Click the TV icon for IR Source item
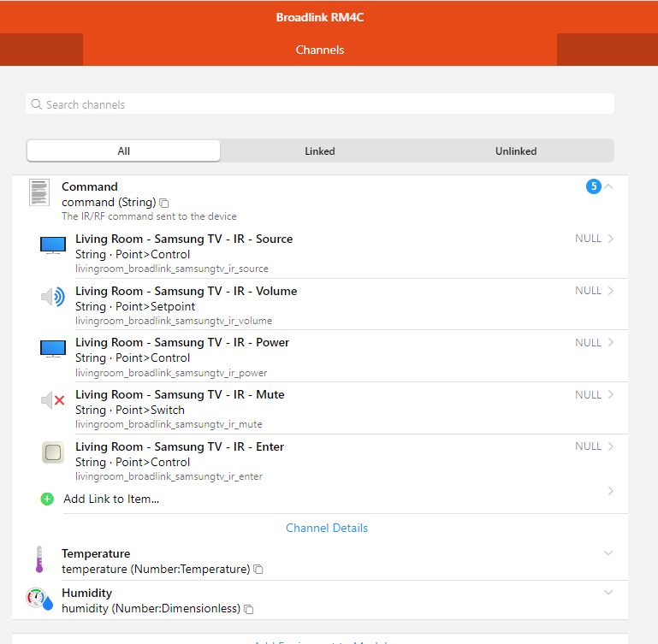Screen dimensions: 658x644 [53, 245]
